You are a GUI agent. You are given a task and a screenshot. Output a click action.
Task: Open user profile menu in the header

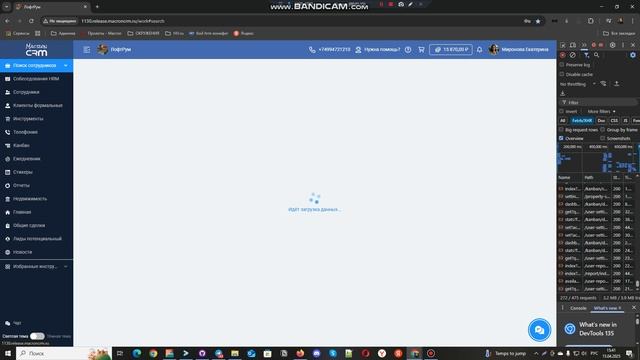click(519, 49)
